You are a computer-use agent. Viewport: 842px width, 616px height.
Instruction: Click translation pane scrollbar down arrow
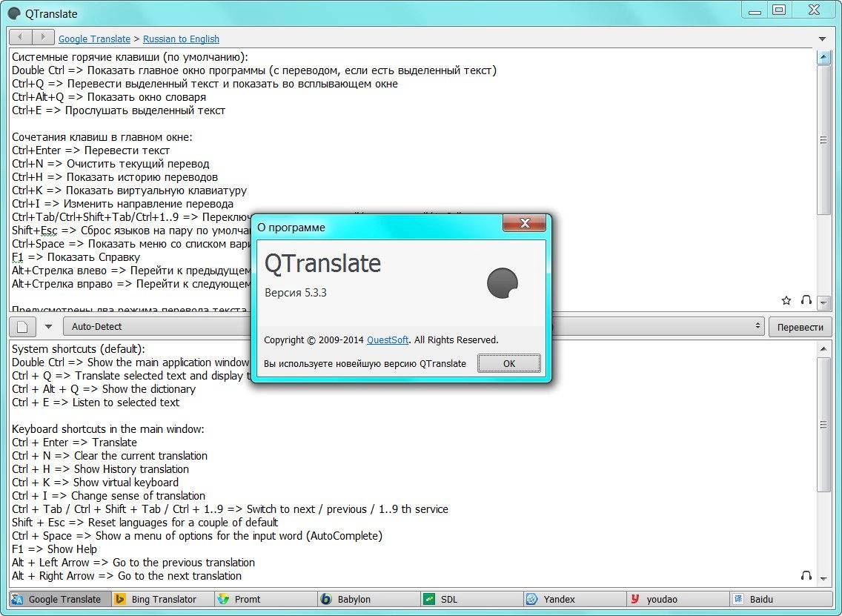click(x=823, y=579)
